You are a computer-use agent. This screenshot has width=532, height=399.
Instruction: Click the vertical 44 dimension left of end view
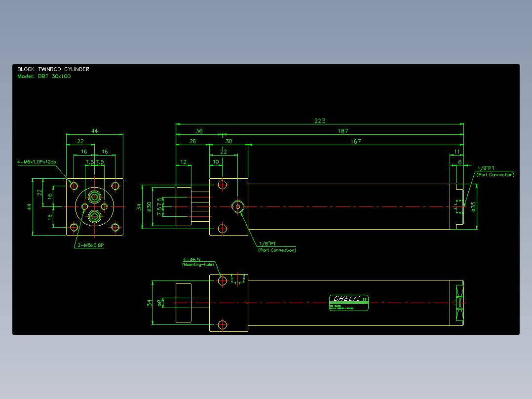29,207
